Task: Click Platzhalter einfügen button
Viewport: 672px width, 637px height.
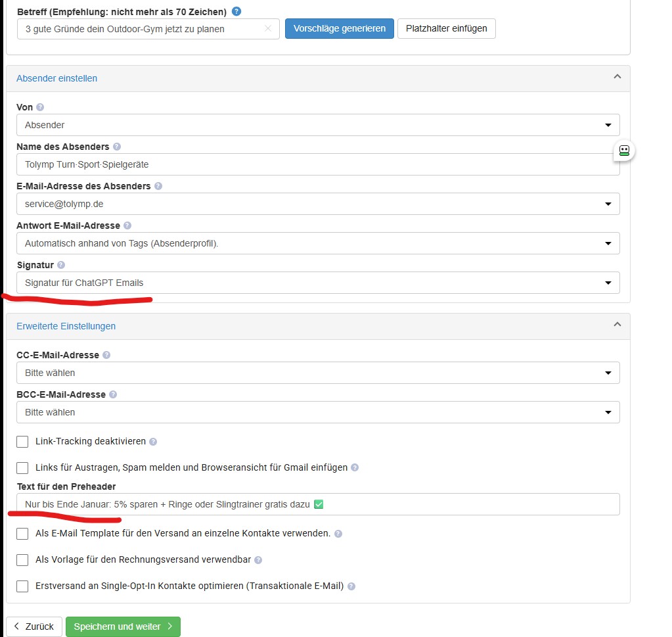Action: [447, 28]
